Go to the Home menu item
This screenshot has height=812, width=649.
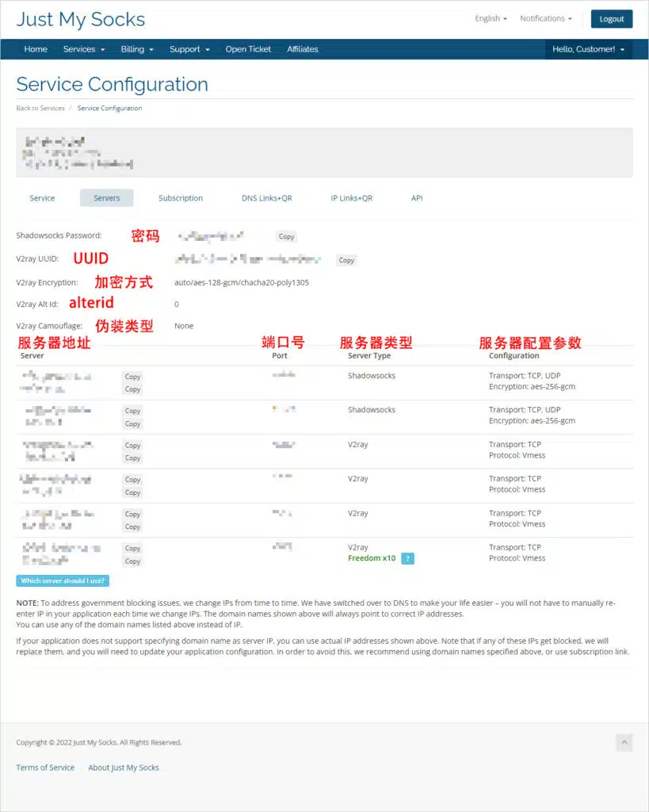[36, 49]
